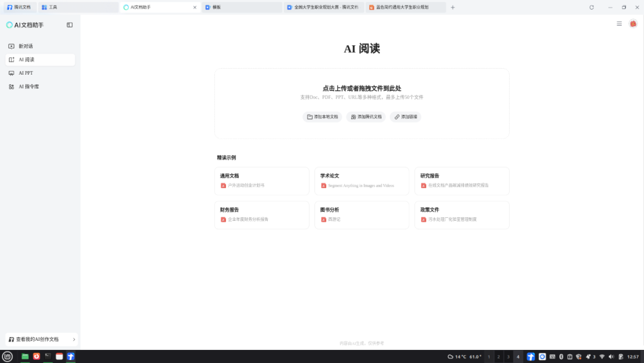Image resolution: width=644 pixels, height=363 pixels.
Task: Click PDF icon beside 企业年度财务分析报告
Action: click(x=224, y=220)
